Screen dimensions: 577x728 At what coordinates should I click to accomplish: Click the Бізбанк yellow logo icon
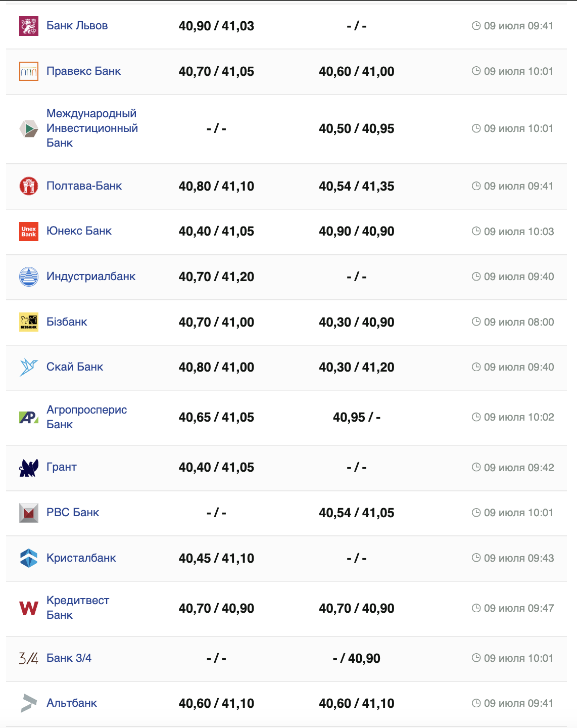(29, 322)
